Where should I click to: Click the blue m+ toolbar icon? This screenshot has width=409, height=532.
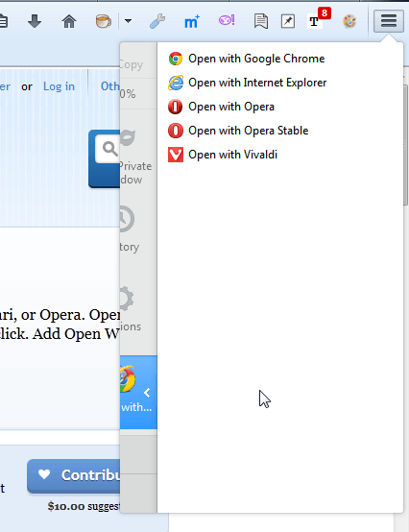coord(192,22)
